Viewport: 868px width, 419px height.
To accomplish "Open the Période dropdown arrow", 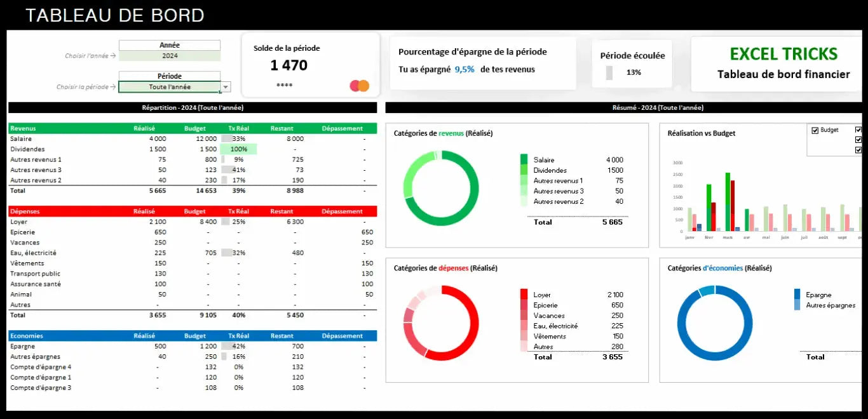I will [226, 87].
